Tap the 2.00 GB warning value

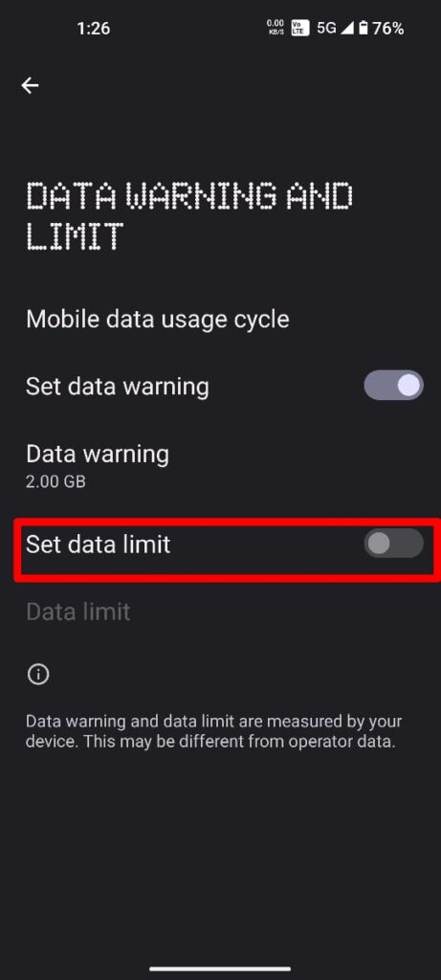point(56,482)
